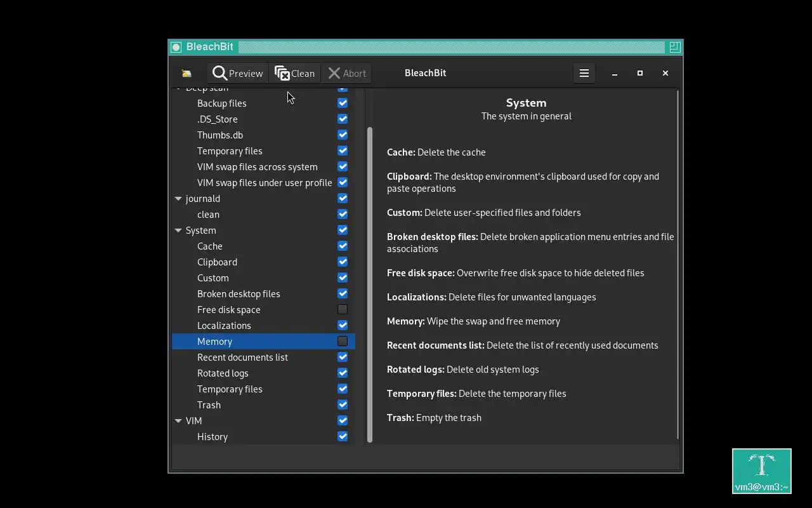Viewport: 812px width, 508px height.
Task: Select the highlighted Memory row
Action: (x=263, y=341)
